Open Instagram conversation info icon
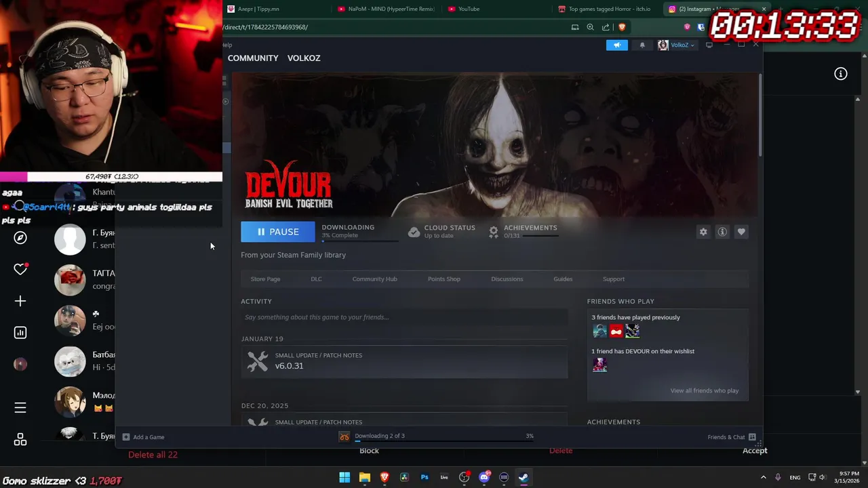 click(x=841, y=74)
